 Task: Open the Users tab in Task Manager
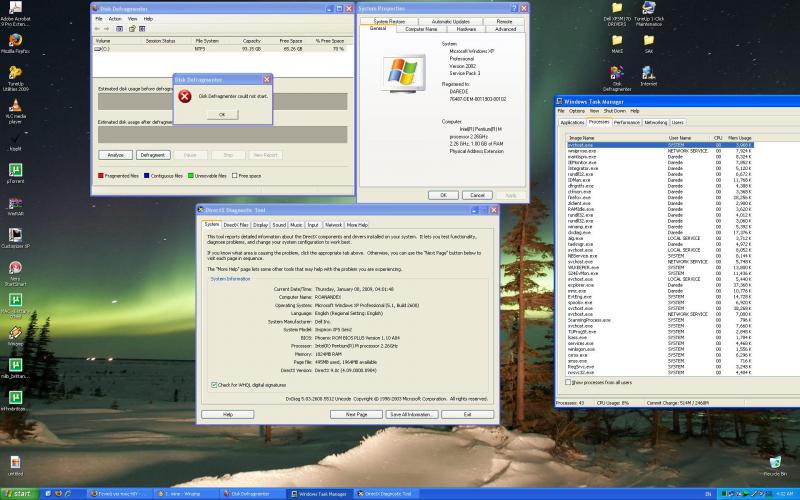[x=678, y=122]
